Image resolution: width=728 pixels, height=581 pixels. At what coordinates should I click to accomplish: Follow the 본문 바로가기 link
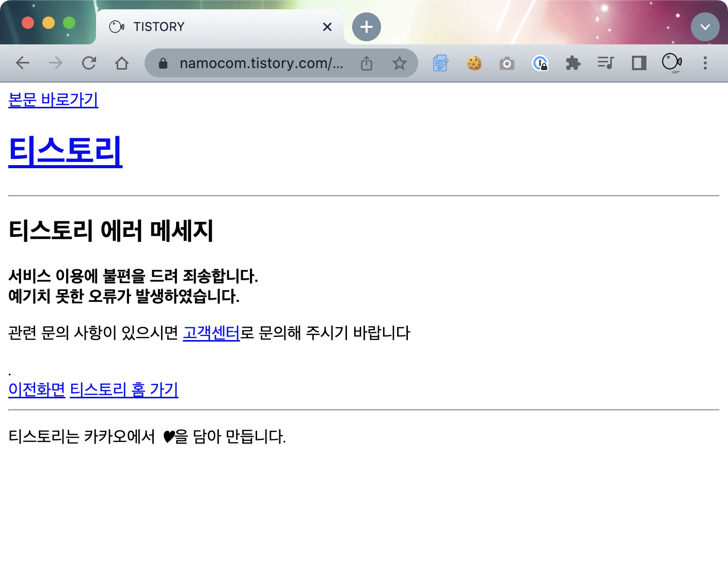[53, 100]
